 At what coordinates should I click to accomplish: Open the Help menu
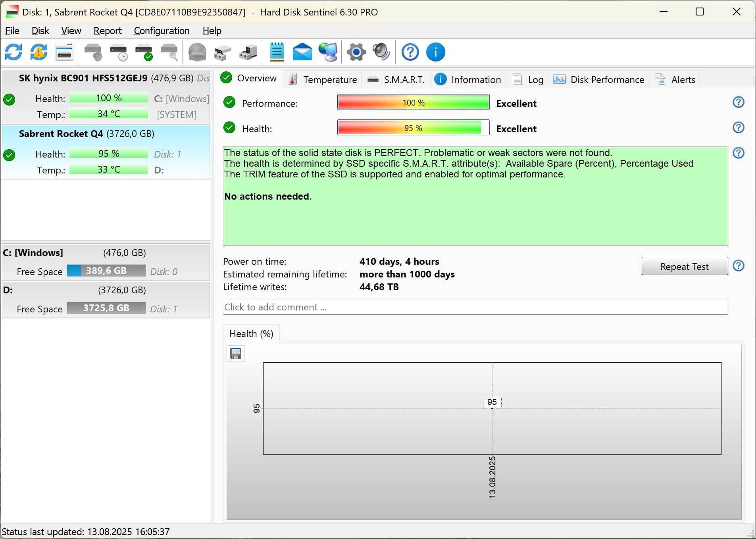[x=212, y=31]
